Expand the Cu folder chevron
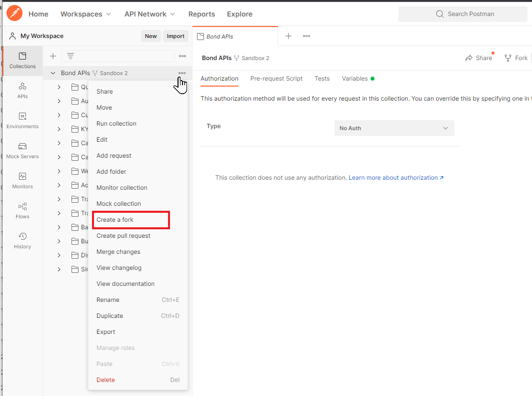Image resolution: width=532 pixels, height=396 pixels. (x=59, y=115)
